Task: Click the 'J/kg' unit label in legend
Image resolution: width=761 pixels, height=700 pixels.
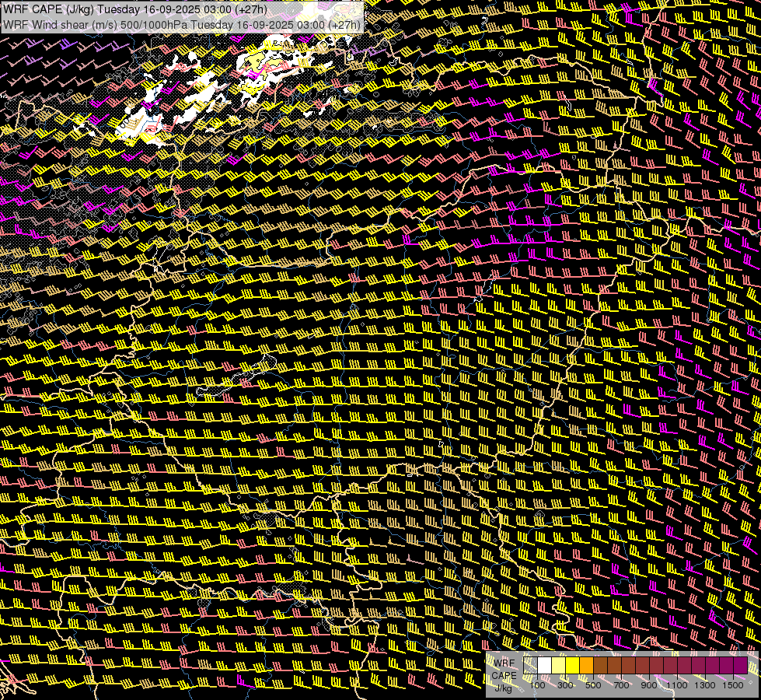Action: click(504, 688)
